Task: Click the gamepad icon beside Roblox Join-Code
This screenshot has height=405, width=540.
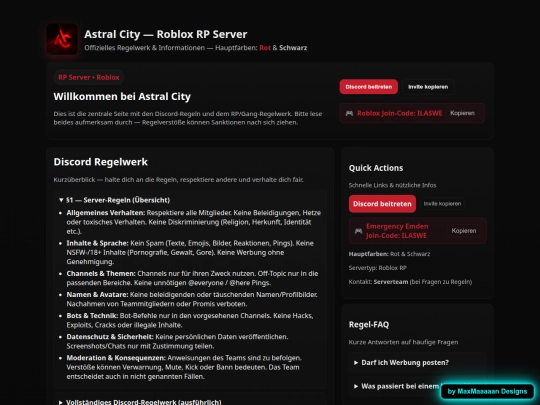Action: (349, 113)
